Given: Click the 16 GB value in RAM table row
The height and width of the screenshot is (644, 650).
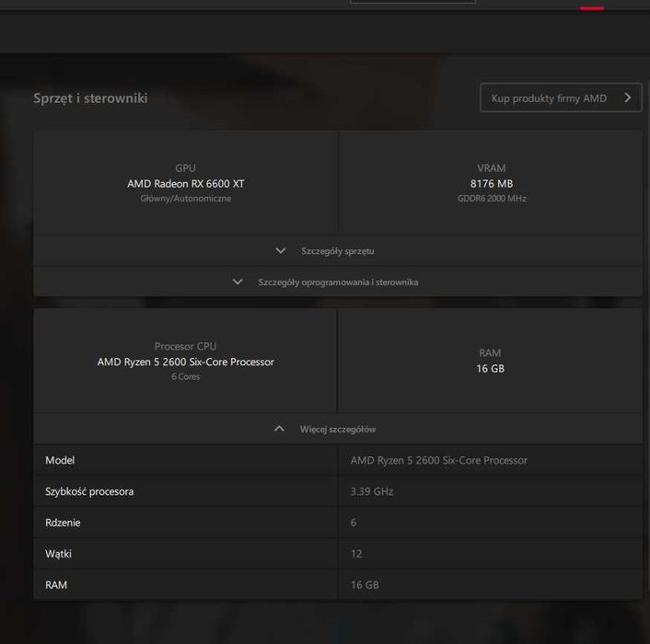Looking at the screenshot, I should click(x=365, y=585).
